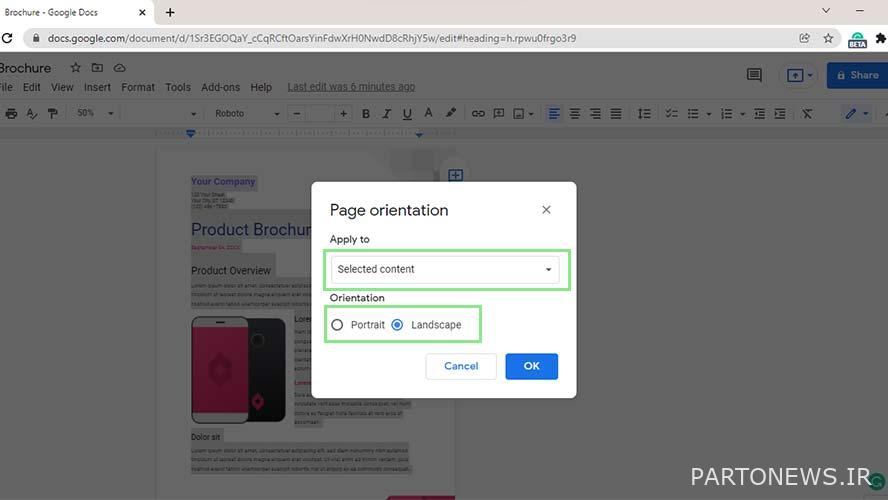Click the browser address bar URL
888x500 pixels.
tap(311, 38)
